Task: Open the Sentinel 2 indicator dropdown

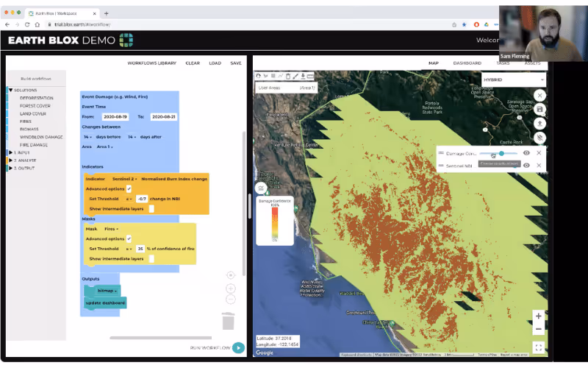Action: pos(124,179)
